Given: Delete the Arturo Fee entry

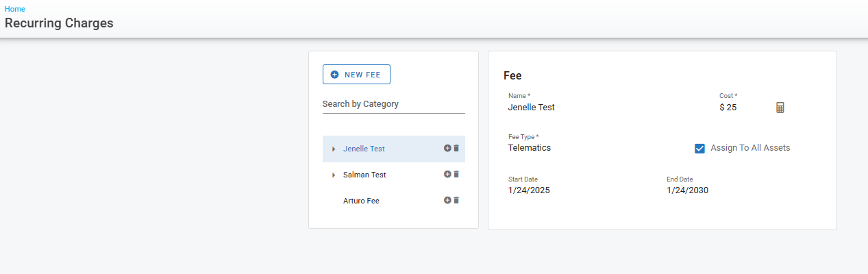Looking at the screenshot, I should [456, 200].
